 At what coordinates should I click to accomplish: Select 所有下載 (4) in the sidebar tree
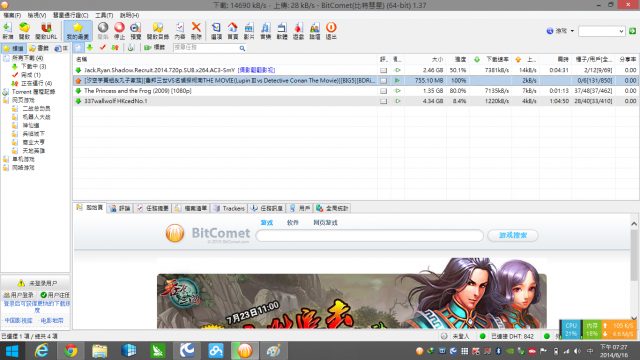click(27, 58)
